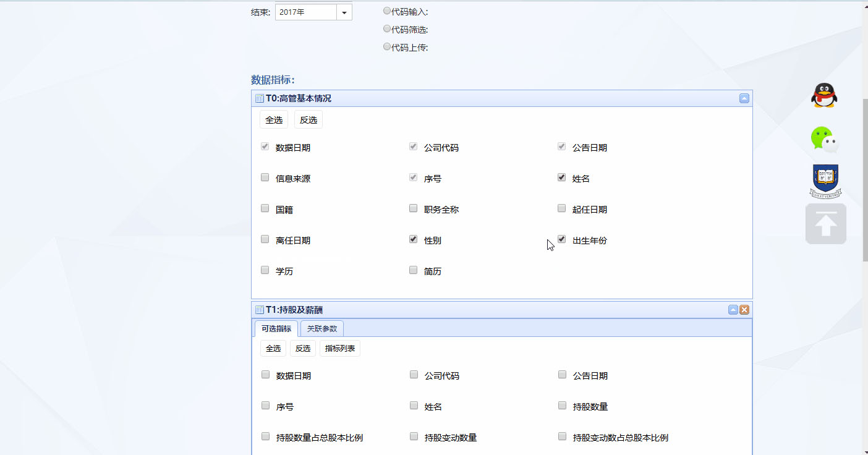Collapse the T0 高管基本情况 panel
Screen dimensions: 868x455
point(744,98)
